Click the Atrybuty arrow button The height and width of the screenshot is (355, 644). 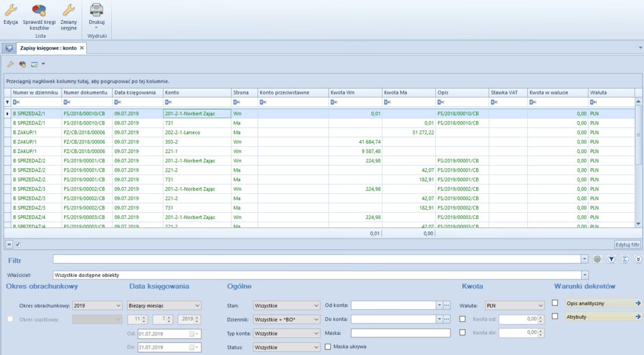click(x=638, y=317)
